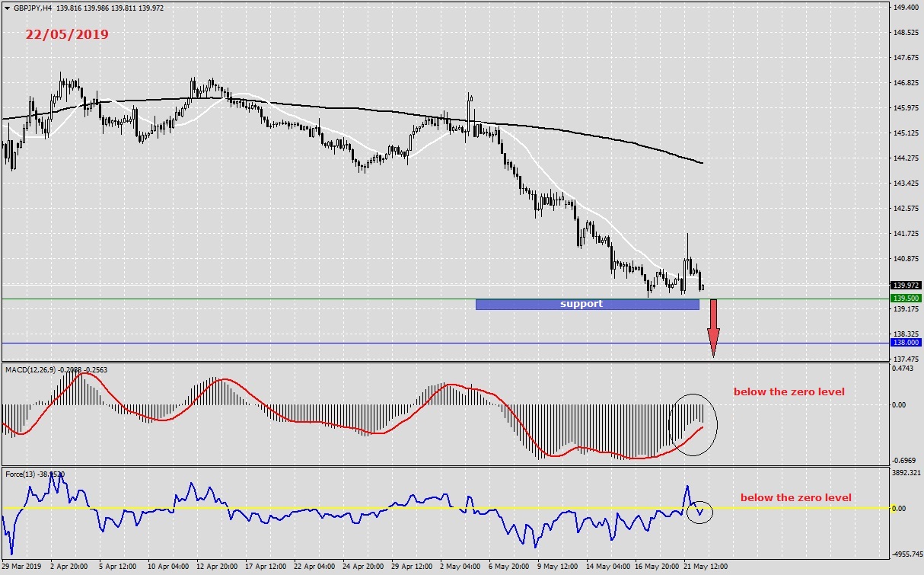Click the 144.275 price axis label
This screenshot has width=924, height=575.
tap(905, 158)
